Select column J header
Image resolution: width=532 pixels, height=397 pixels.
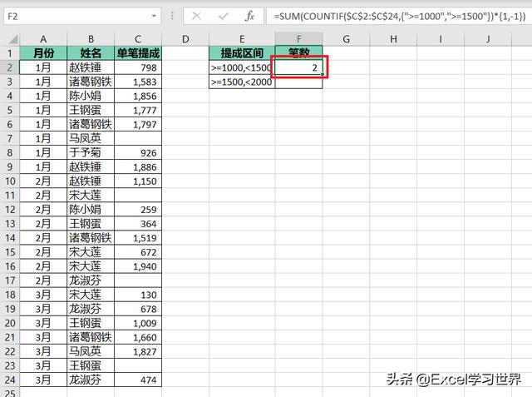488,39
